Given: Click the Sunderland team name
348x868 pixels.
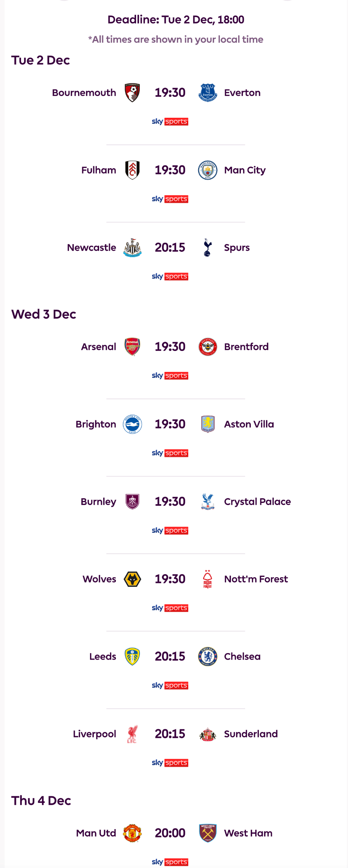Looking at the screenshot, I should pyautogui.click(x=251, y=734).
